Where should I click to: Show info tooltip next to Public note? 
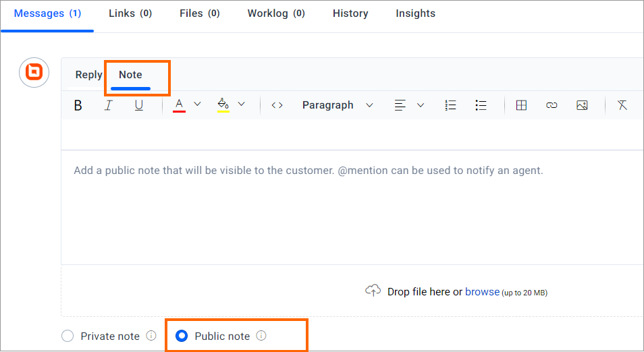pyautogui.click(x=261, y=336)
